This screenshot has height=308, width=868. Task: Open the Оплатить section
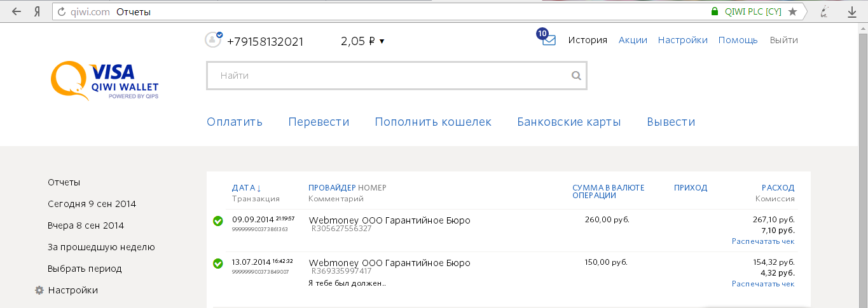[x=235, y=122]
